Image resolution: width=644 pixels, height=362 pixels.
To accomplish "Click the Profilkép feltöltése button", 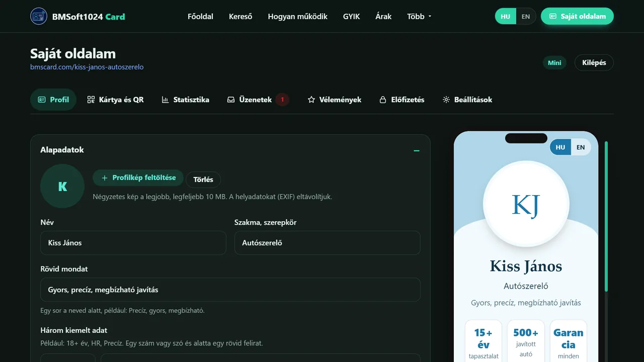I will 138,178.
